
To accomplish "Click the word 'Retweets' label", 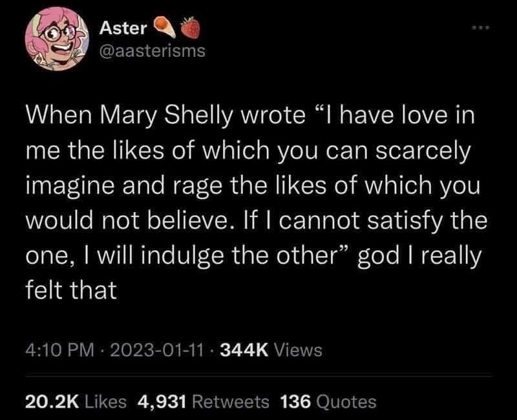I will 230,402.
